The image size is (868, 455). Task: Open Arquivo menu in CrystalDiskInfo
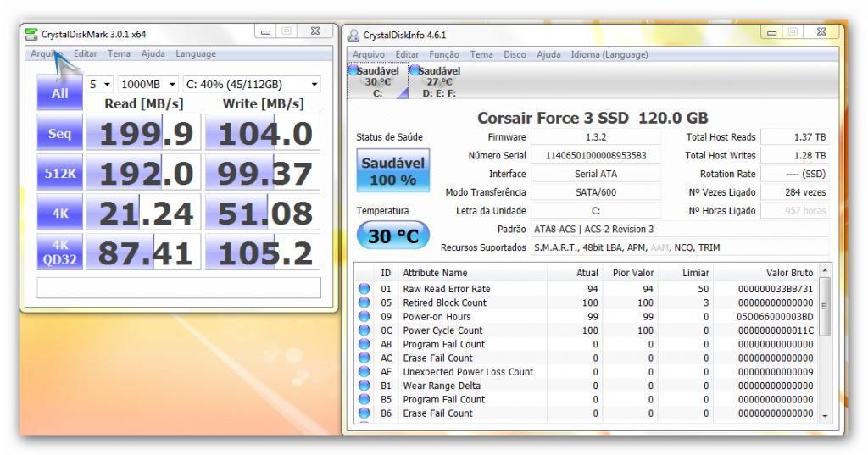point(368,54)
